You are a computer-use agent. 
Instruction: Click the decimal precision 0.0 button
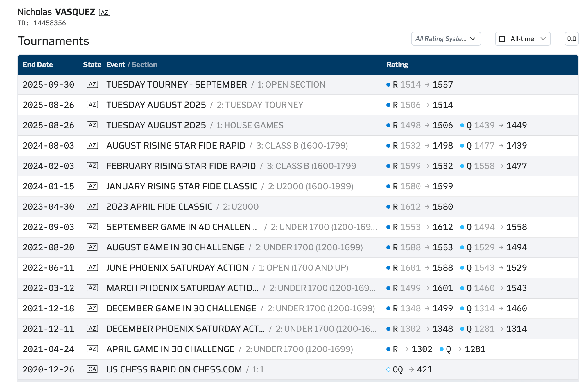click(x=571, y=39)
